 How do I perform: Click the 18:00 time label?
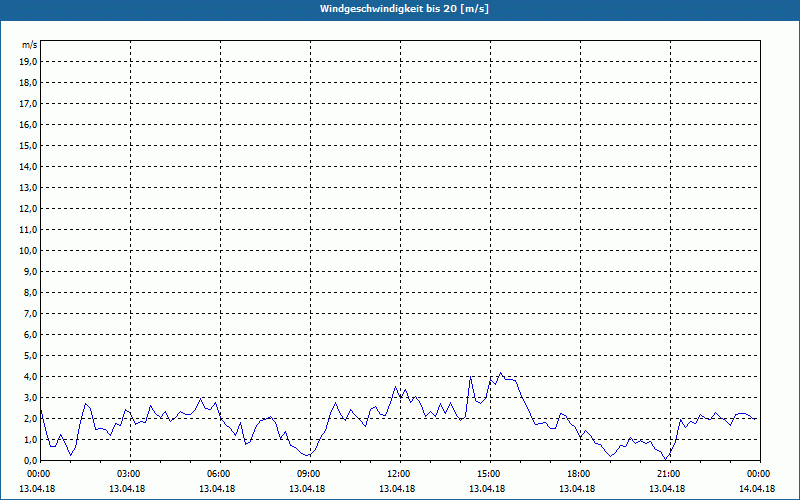pos(581,474)
